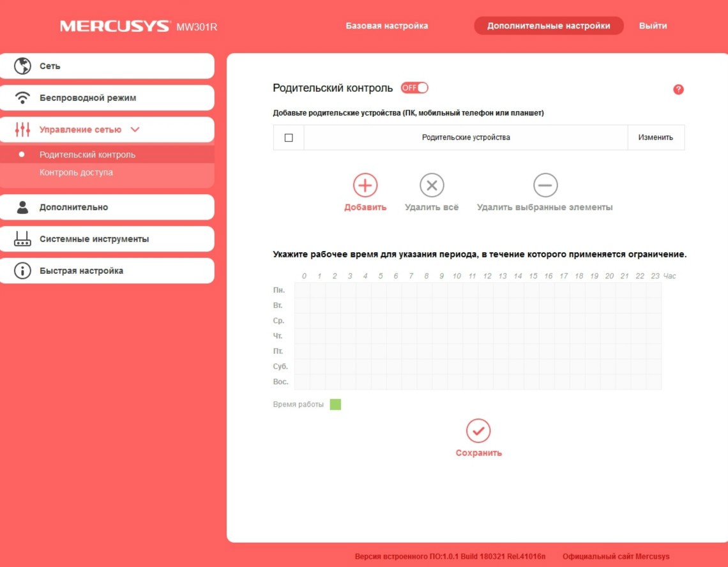
Task: Select the Дополнительные настройки tab
Action: [x=549, y=26]
